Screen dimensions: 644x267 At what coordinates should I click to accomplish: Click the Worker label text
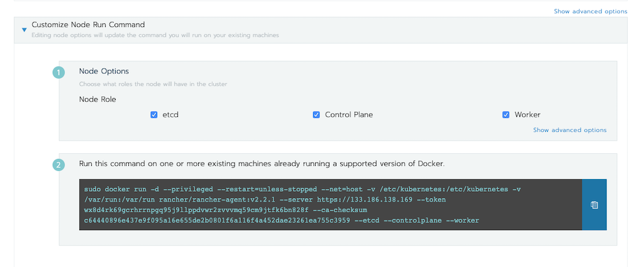pyautogui.click(x=528, y=115)
